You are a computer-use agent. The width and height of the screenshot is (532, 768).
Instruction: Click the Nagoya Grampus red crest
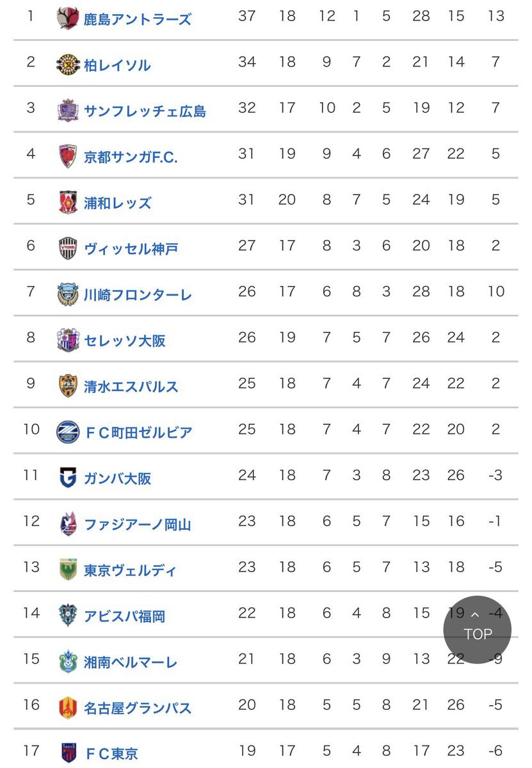point(67,707)
